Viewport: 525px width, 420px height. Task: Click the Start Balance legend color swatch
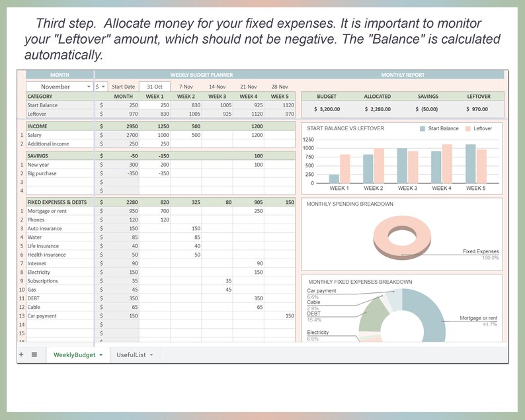(x=423, y=128)
